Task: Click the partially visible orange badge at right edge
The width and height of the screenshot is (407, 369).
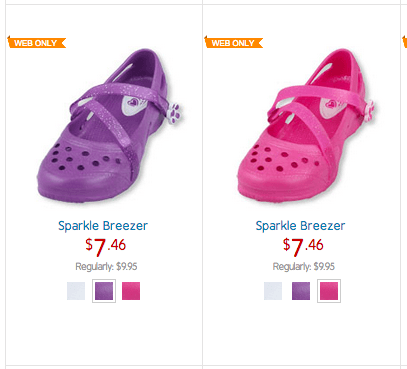Action: (405, 42)
